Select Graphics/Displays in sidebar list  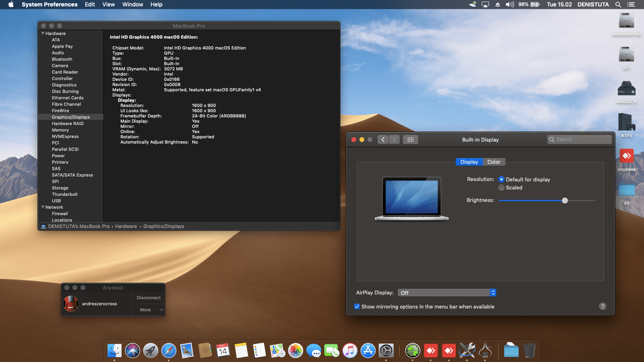71,117
